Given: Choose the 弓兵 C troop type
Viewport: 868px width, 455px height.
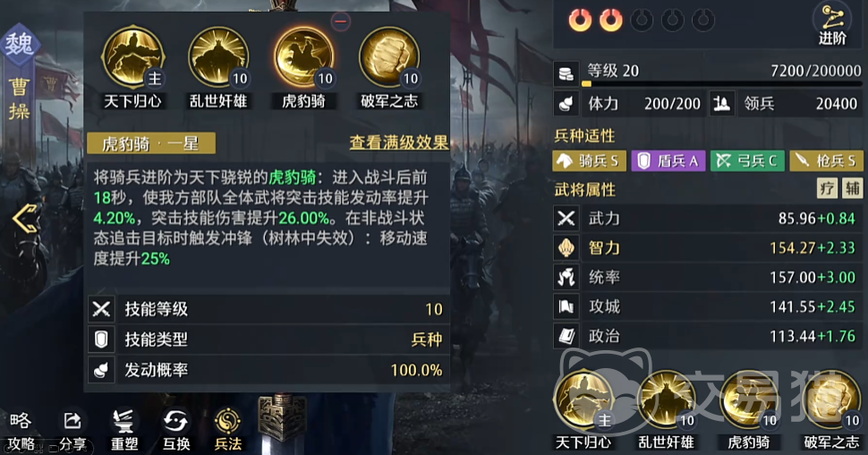Looking at the screenshot, I should click(747, 160).
